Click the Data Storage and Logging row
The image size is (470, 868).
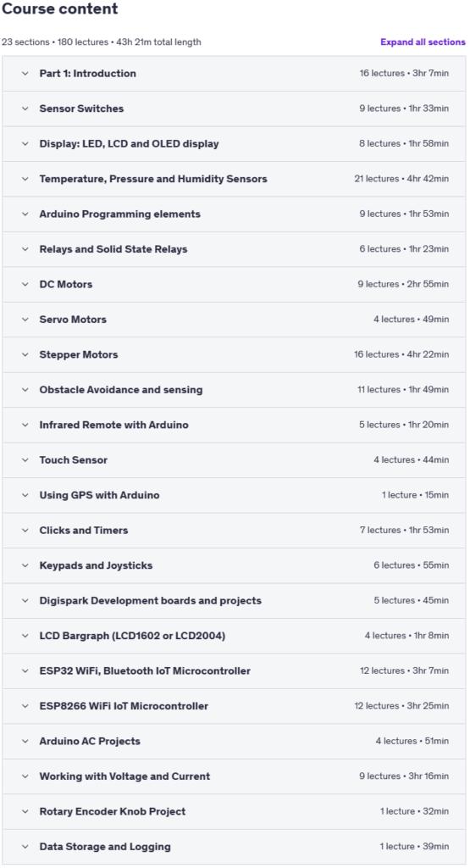click(x=234, y=847)
